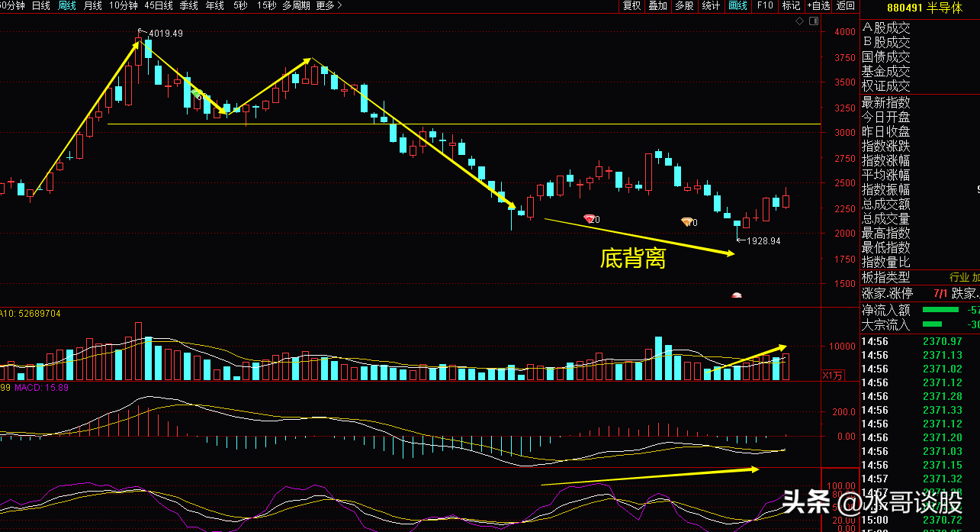The width and height of the screenshot is (980, 532).
Task: Toggle the 画线 drawing tools mode
Action: [737, 5]
